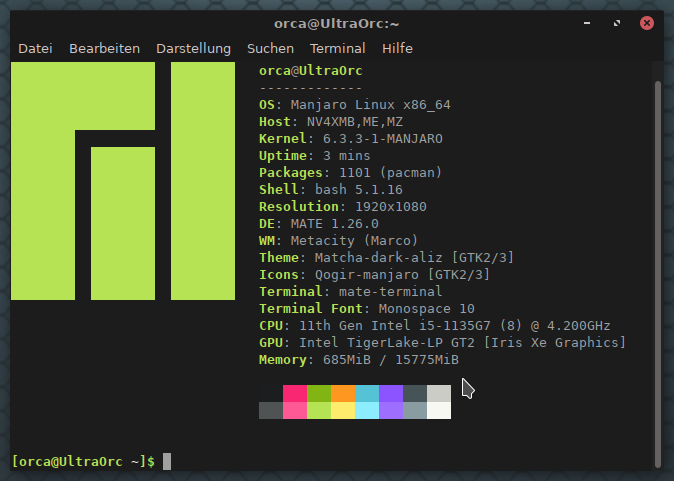The width and height of the screenshot is (674, 481).
Task: Click the WM: Metacity (Marco) line
Action: point(339,241)
